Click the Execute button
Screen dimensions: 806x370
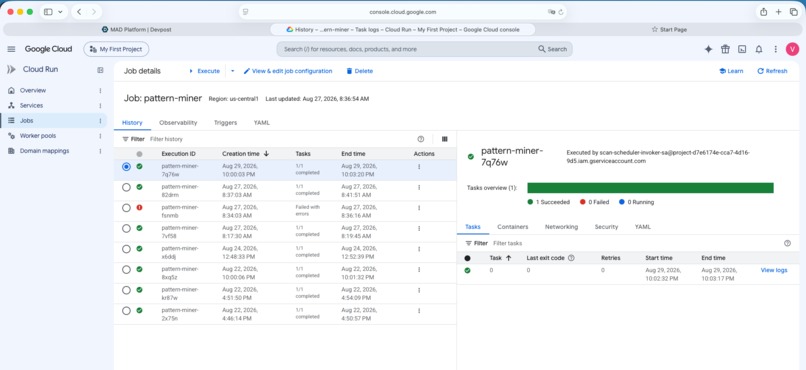[205, 71]
